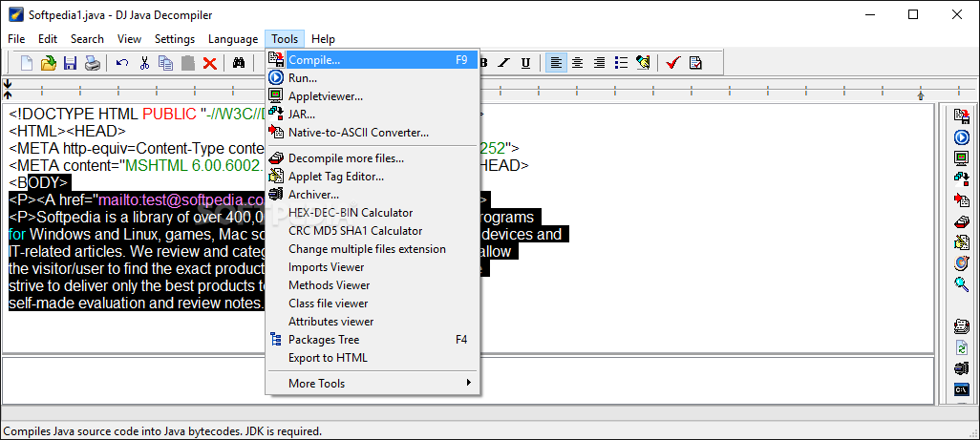This screenshot has width=980, height=440.
Task: Click the red checkmark toolbar icon
Action: click(x=673, y=63)
